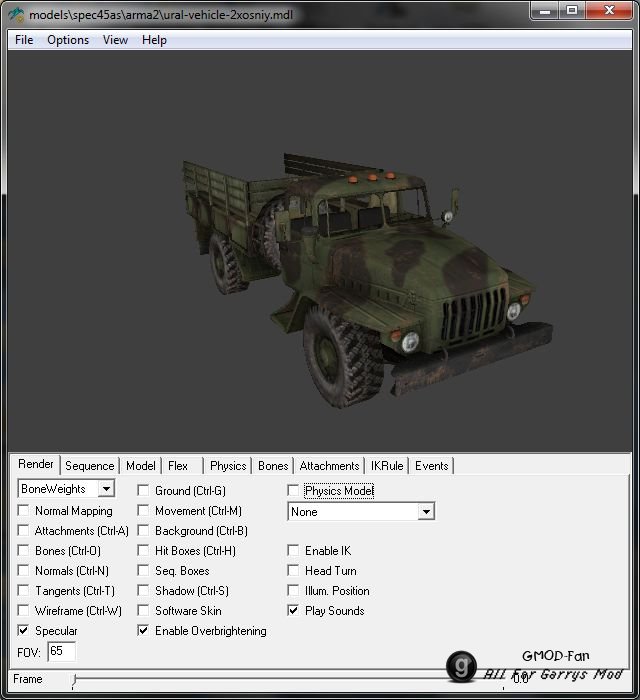Switch to the Sequence tab
The image size is (640, 700).
tap(90, 466)
